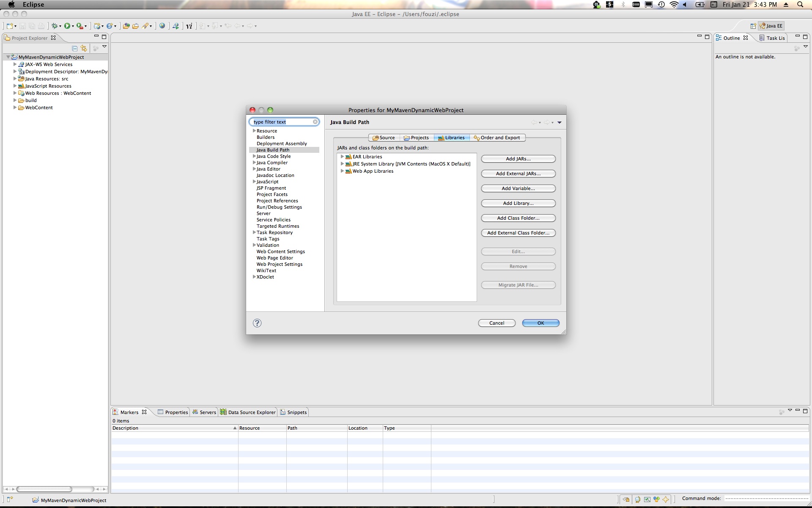Click the Add Class Folder... button

coord(518,218)
